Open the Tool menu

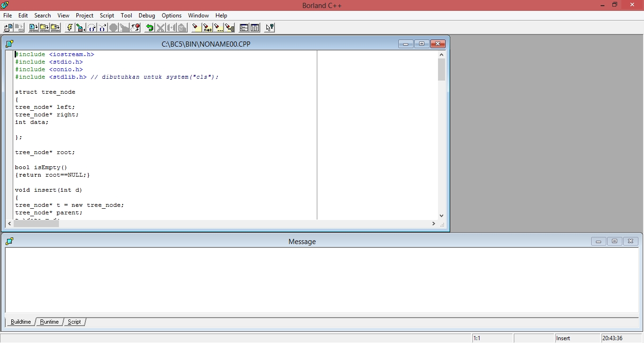126,16
